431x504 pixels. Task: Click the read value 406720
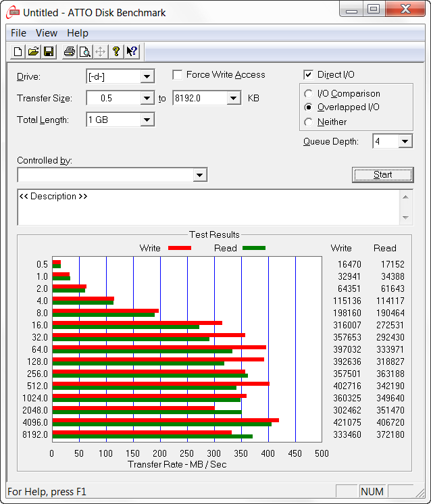[x=390, y=422]
